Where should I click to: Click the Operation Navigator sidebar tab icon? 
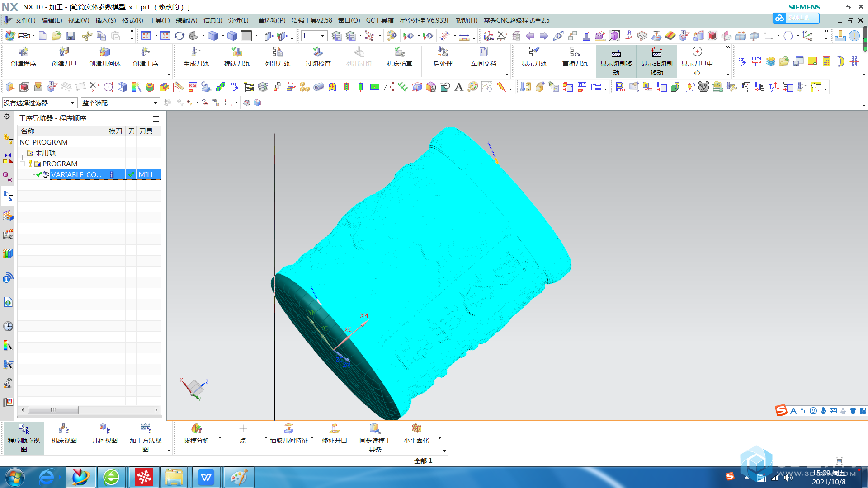click(8, 197)
